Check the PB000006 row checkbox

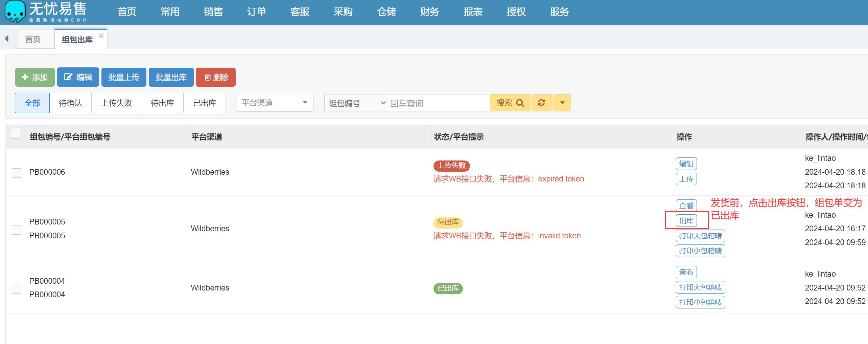[17, 173]
